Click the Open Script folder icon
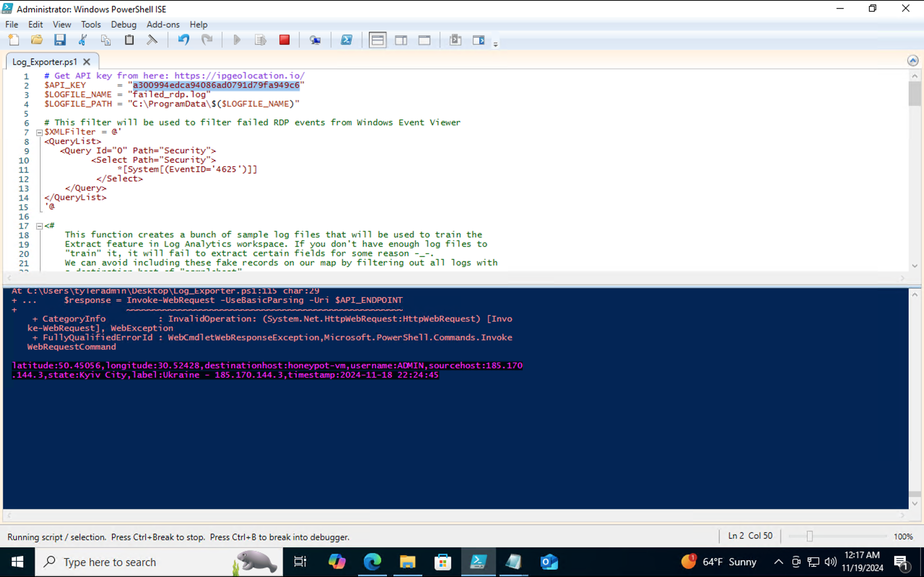Image resolution: width=924 pixels, height=577 pixels. (x=37, y=40)
